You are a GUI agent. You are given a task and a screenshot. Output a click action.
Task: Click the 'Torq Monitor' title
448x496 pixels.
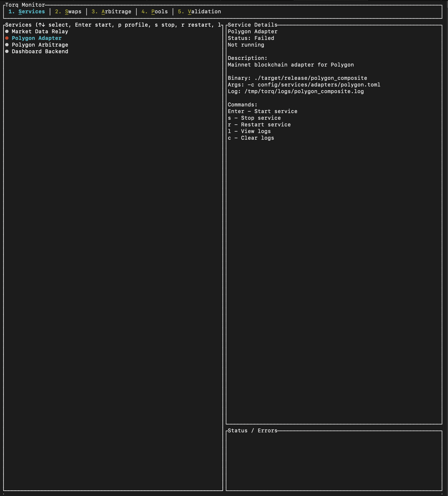(x=25, y=5)
